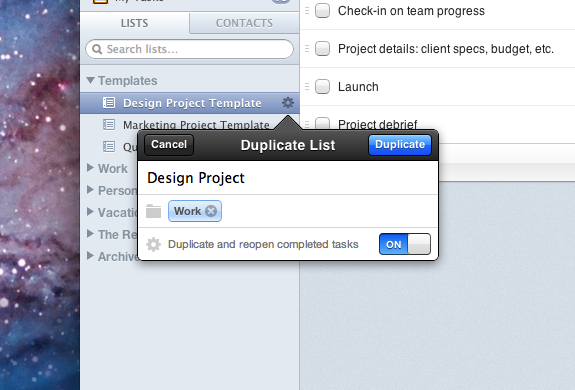575x390 pixels.
Task: Grab the drag handle beside Launch task
Action: 307,87
